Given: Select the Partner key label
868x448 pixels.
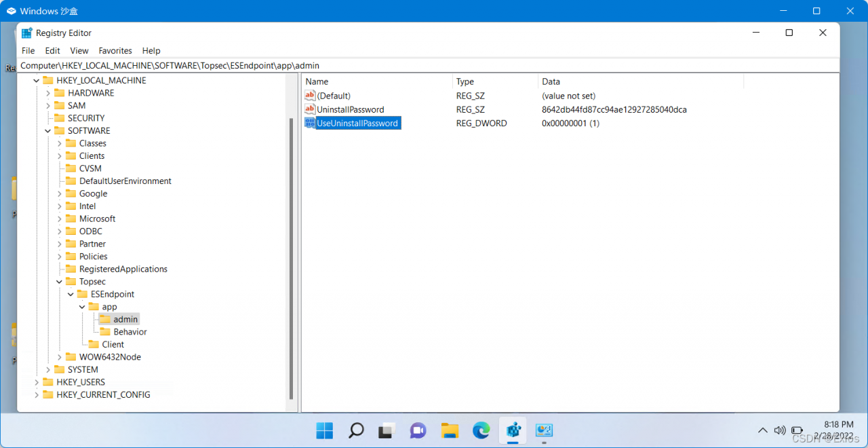Looking at the screenshot, I should [92, 244].
